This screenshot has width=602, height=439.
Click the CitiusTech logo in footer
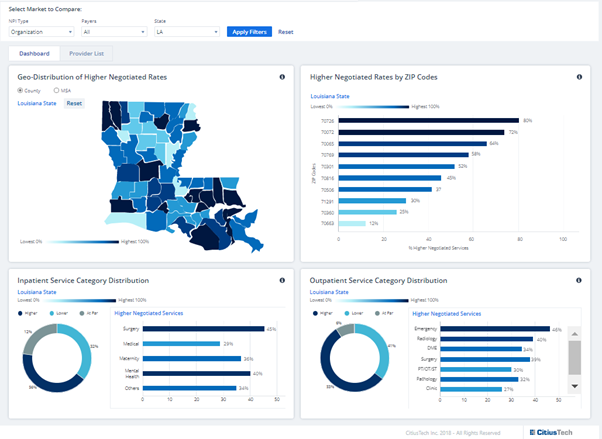click(x=551, y=432)
